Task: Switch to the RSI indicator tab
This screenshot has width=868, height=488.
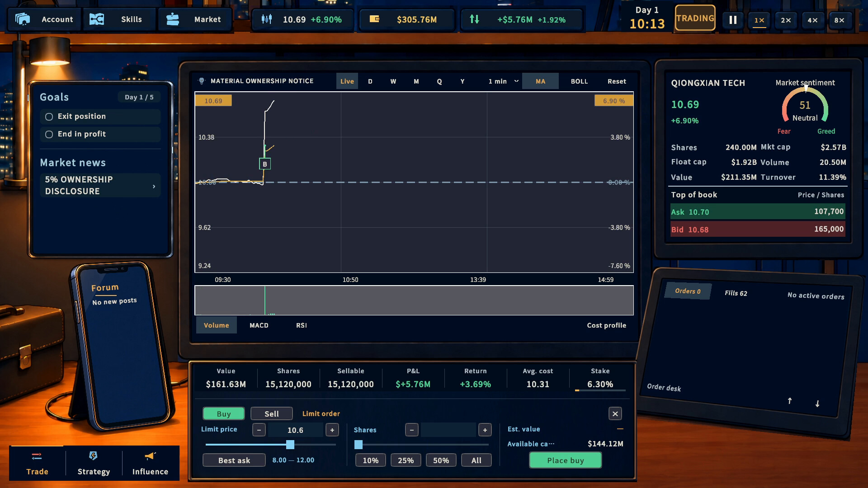Action: coord(302,325)
